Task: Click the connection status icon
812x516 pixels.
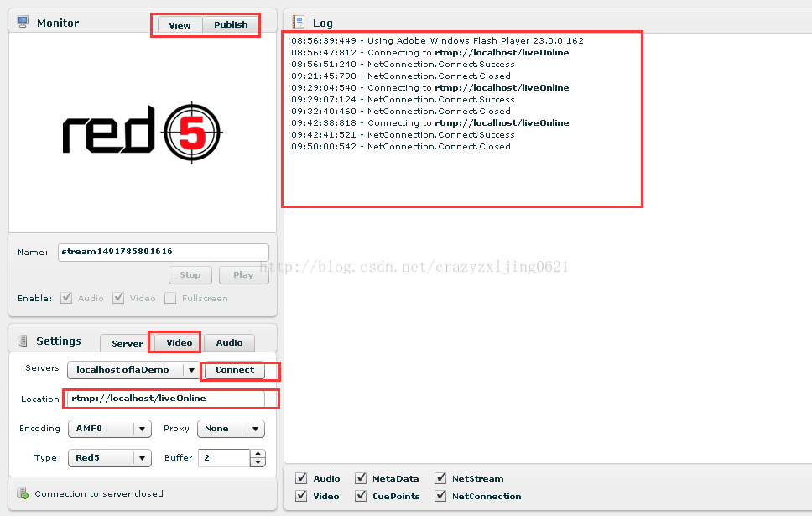Action: point(23,493)
